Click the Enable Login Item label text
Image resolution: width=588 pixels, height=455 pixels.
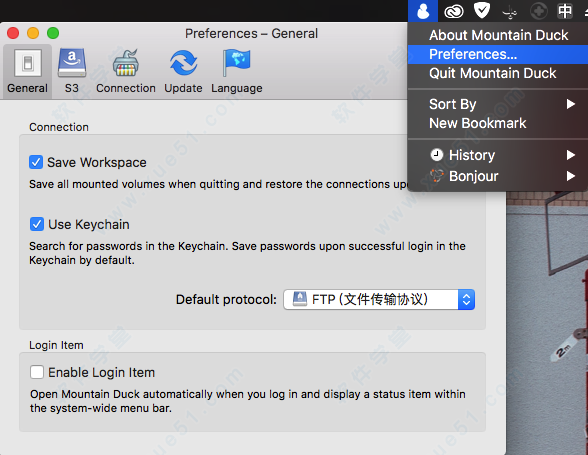[102, 372]
